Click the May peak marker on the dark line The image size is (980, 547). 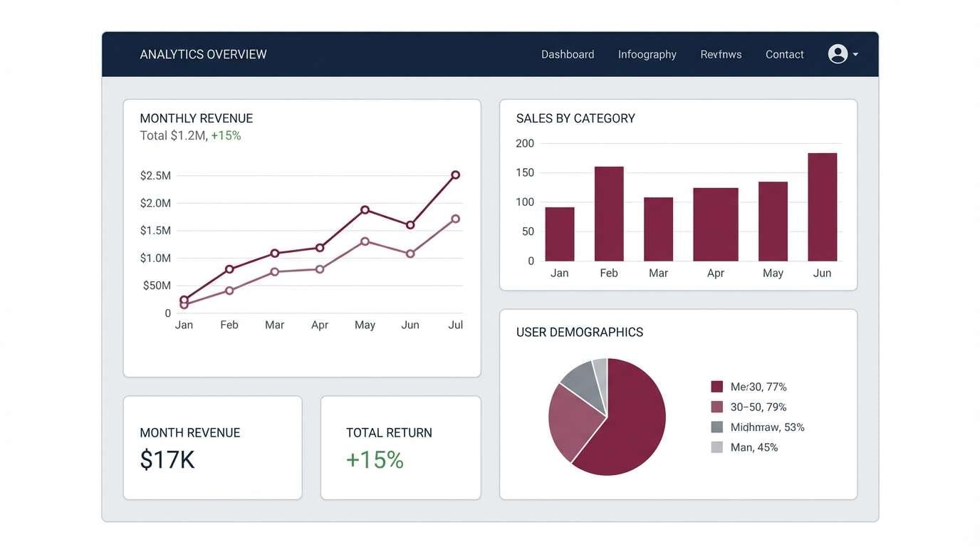[365, 210]
